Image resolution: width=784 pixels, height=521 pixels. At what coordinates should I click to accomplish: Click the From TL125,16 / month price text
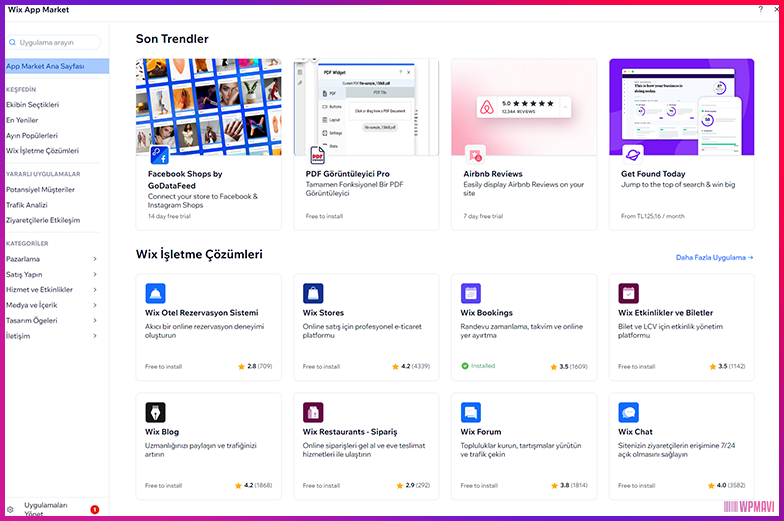point(652,216)
